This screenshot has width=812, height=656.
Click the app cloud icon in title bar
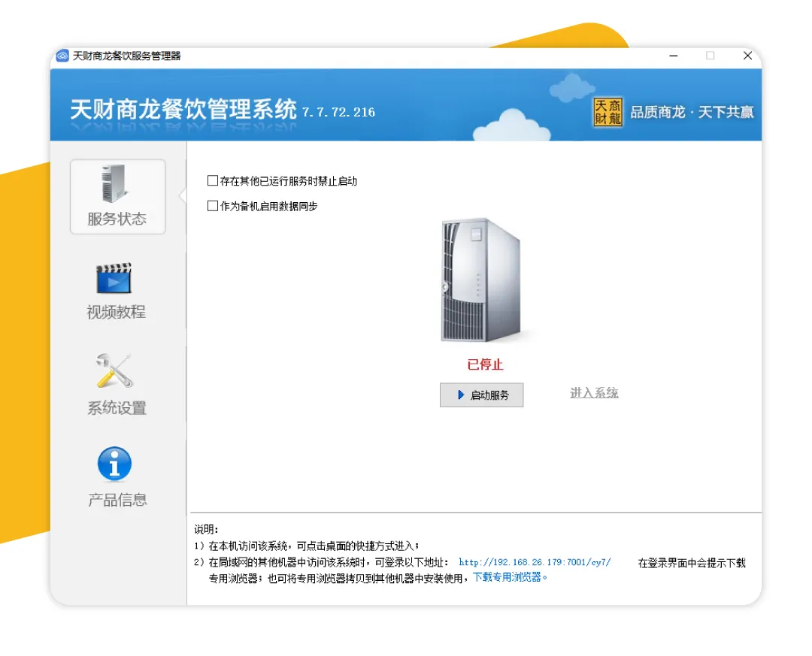[x=62, y=56]
